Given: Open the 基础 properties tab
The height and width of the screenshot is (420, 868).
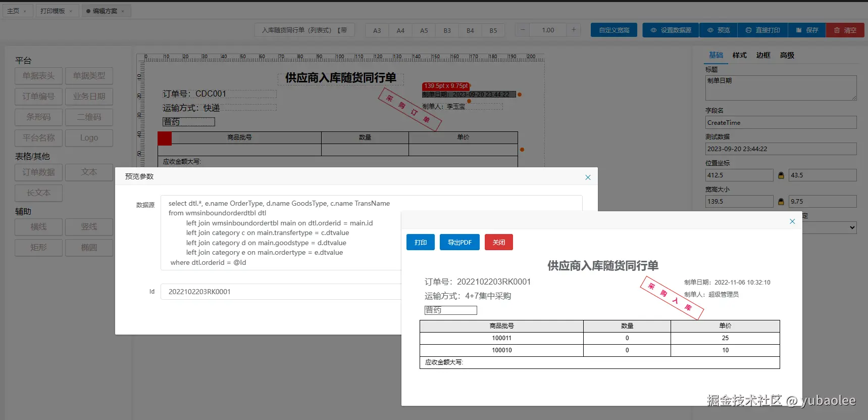Looking at the screenshot, I should 716,55.
